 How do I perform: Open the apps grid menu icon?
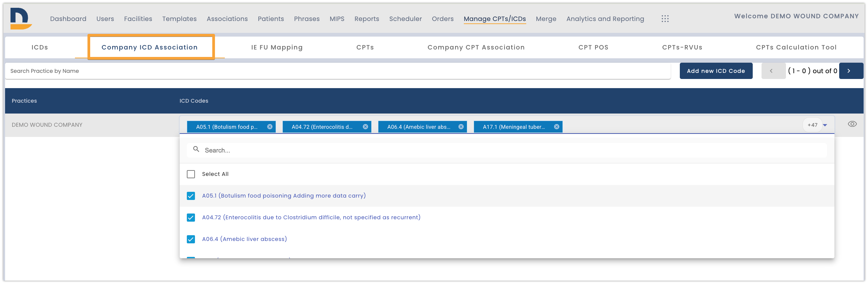(x=665, y=19)
